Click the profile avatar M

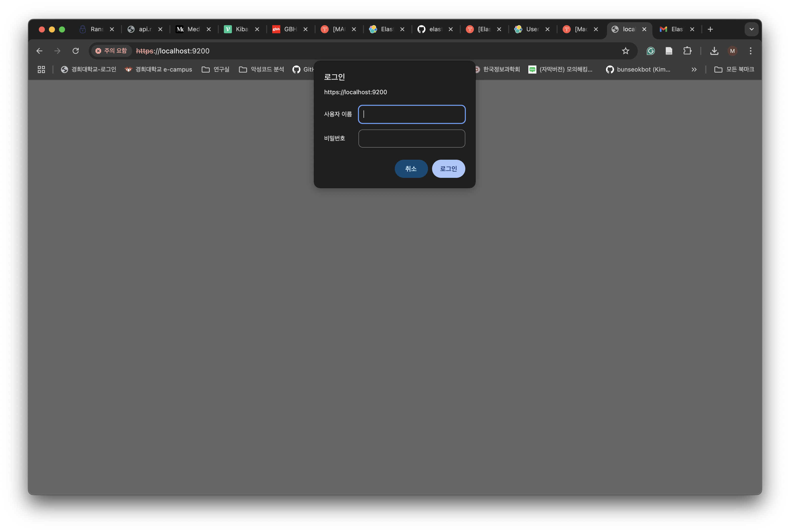(x=732, y=51)
